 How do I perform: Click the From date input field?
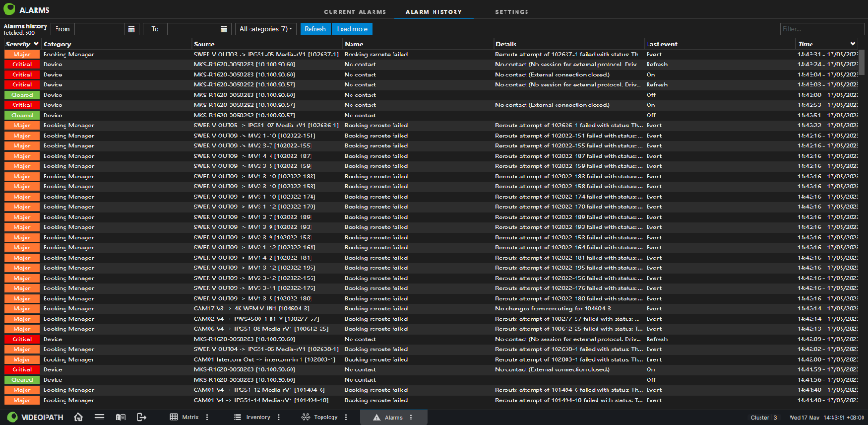tap(99, 29)
